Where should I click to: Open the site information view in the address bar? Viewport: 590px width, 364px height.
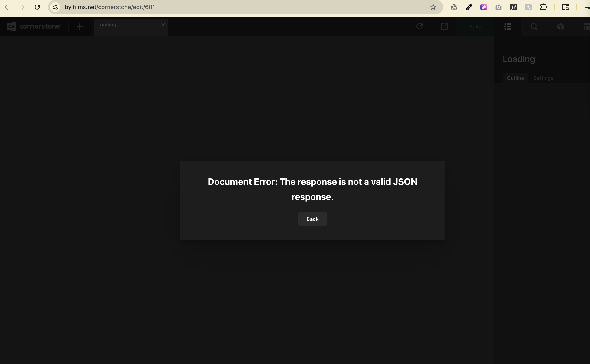pyautogui.click(x=54, y=7)
